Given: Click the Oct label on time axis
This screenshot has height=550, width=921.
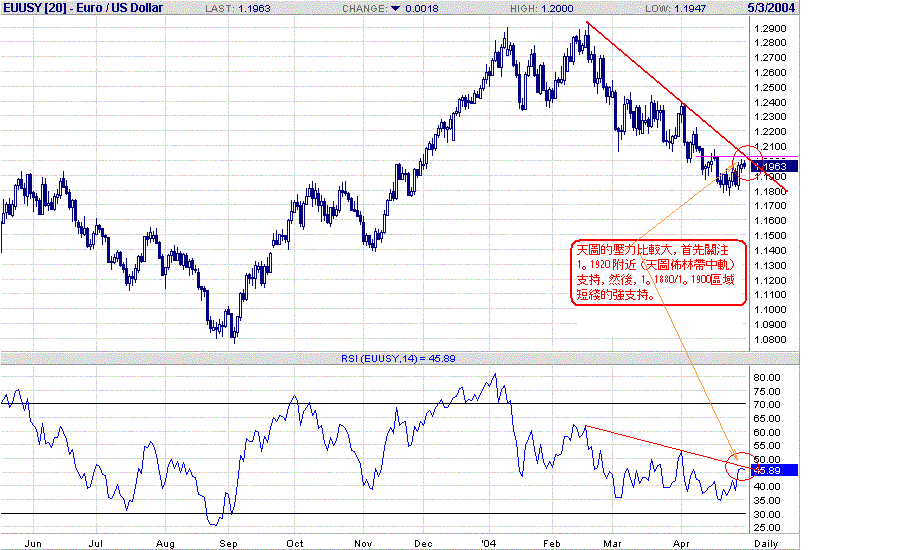Looking at the screenshot, I should pyautogui.click(x=294, y=544).
